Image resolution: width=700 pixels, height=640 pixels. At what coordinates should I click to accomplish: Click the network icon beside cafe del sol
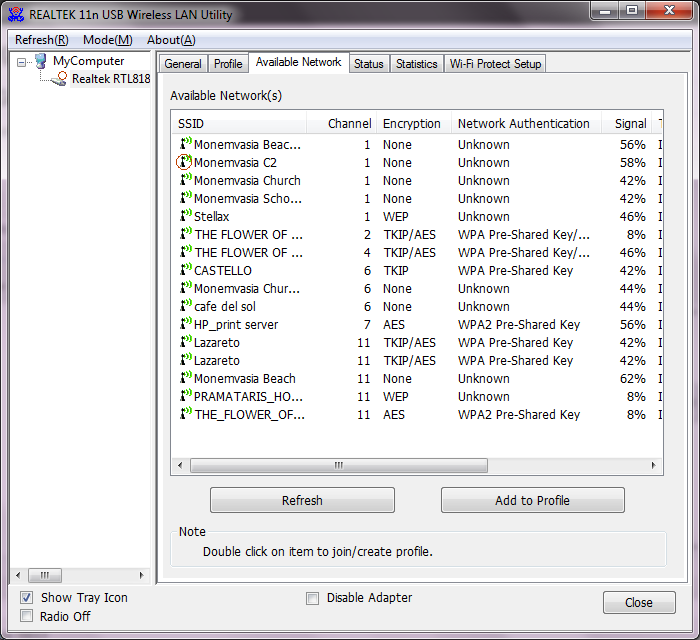(x=185, y=306)
